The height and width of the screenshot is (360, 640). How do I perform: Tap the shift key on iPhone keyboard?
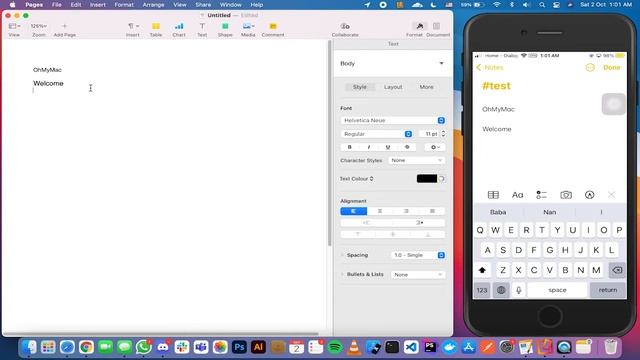(482, 270)
